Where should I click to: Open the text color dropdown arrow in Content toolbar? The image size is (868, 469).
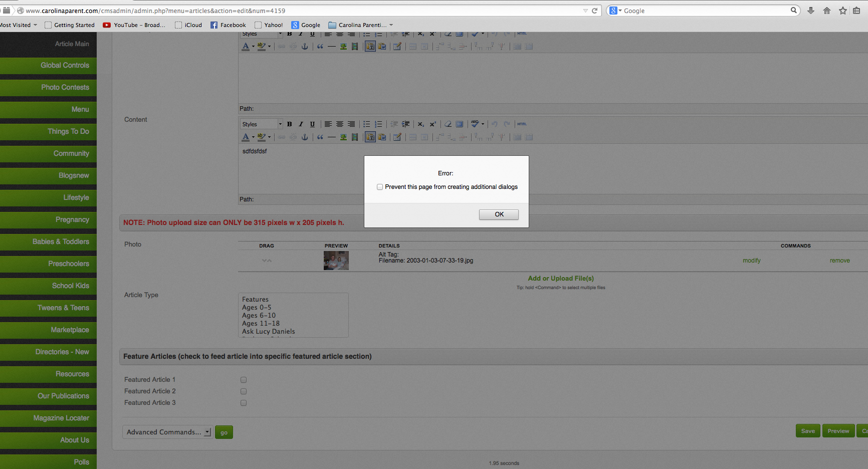253,137
